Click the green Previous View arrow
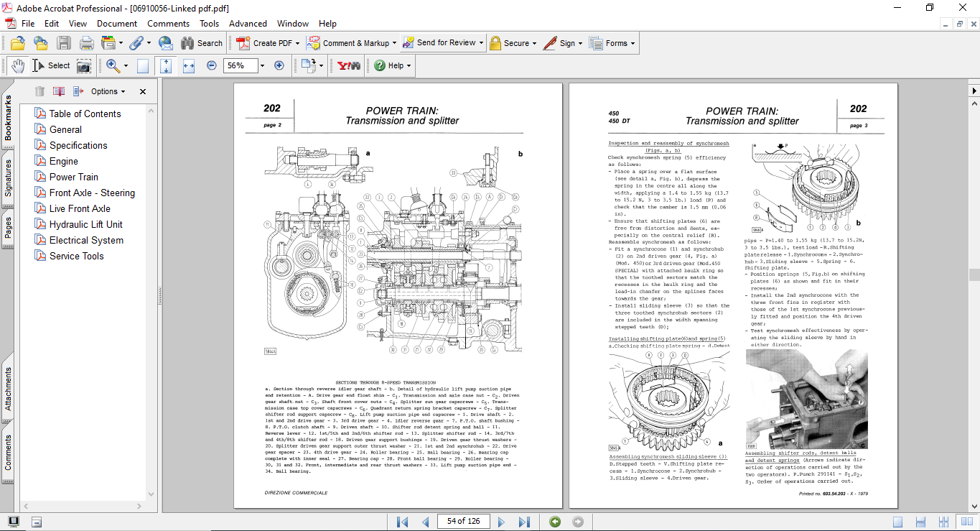This screenshot has width=980, height=531. click(x=554, y=522)
